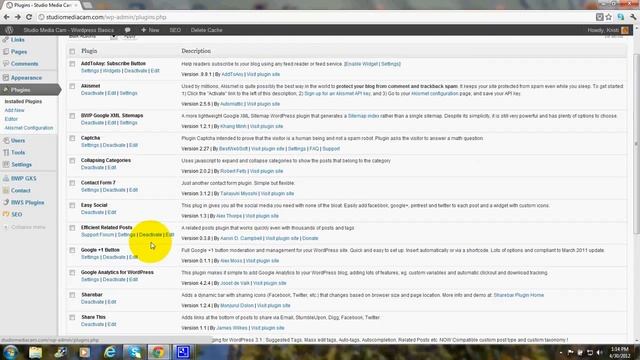Switch to Chrome in the taskbar
The width and height of the screenshot is (640, 360).
tap(158, 352)
